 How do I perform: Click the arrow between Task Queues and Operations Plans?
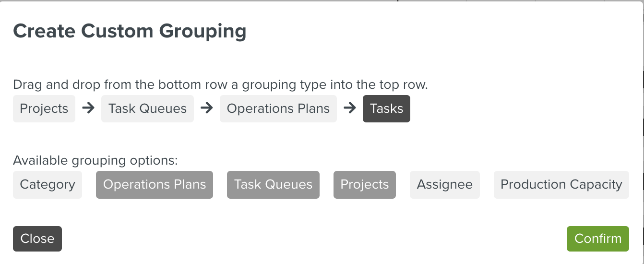pos(206,108)
